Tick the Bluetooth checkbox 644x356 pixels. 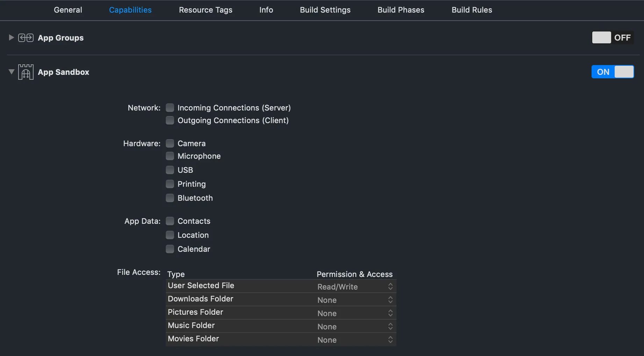170,198
